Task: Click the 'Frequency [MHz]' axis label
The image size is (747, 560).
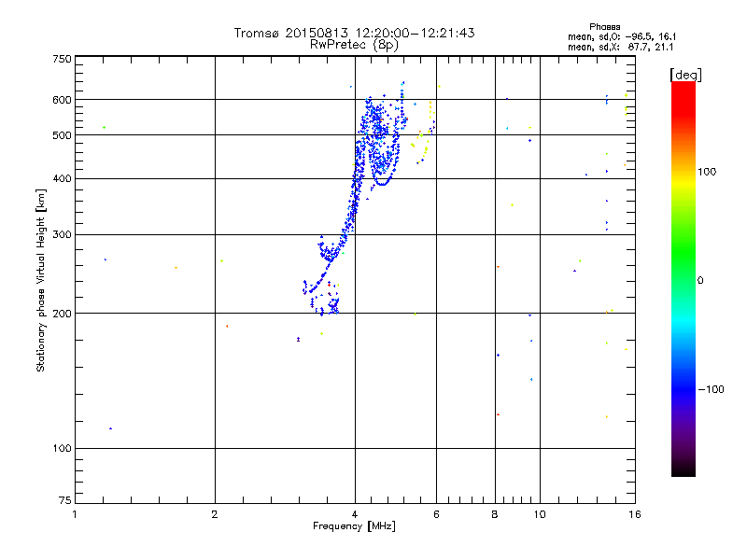Action: click(354, 526)
